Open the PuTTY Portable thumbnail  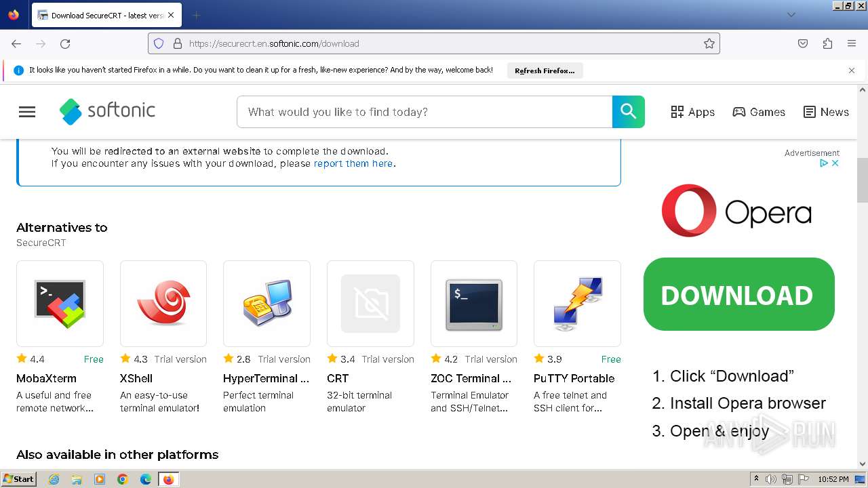(577, 304)
